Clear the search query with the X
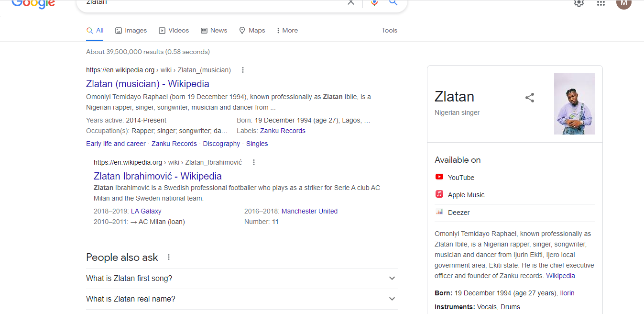Viewport: 644px width, 314px height. (x=351, y=2)
